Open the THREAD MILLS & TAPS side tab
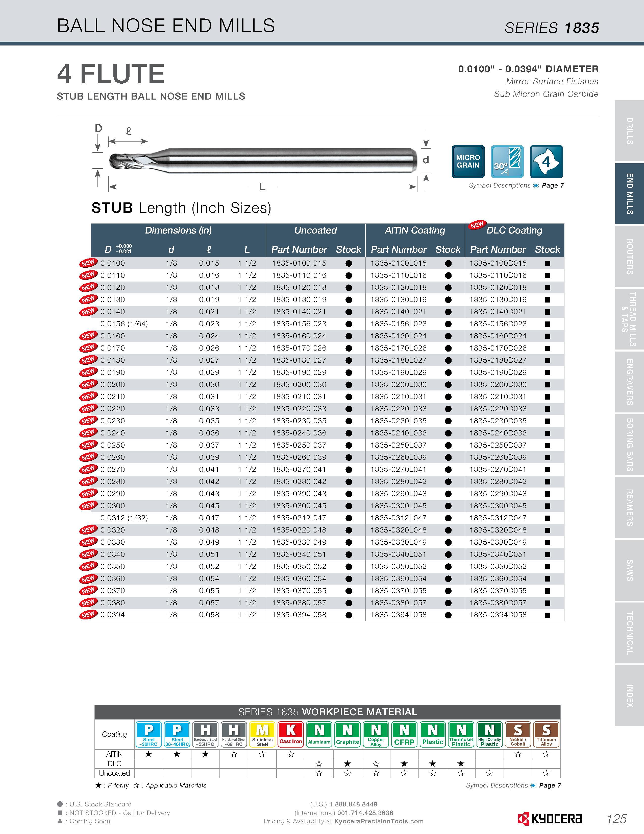Image resolution: width=644 pixels, height=834 pixels. click(630, 319)
